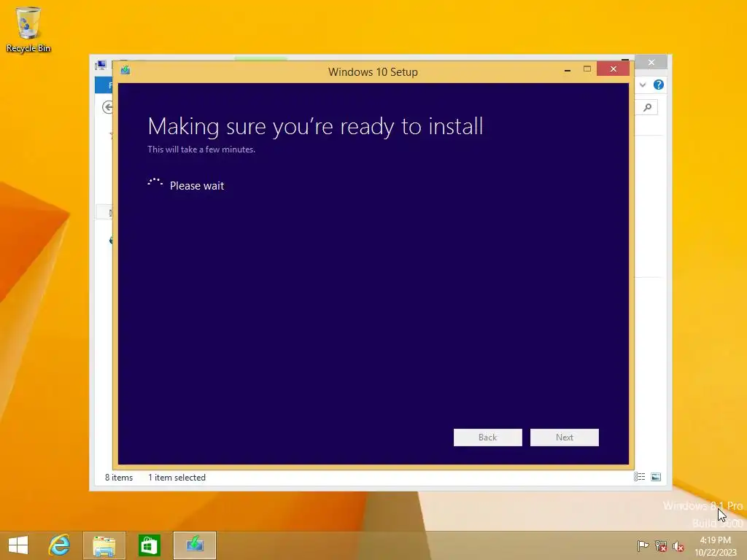Click File Explorer back arrow
The width and height of the screenshot is (747, 560).
(108, 107)
